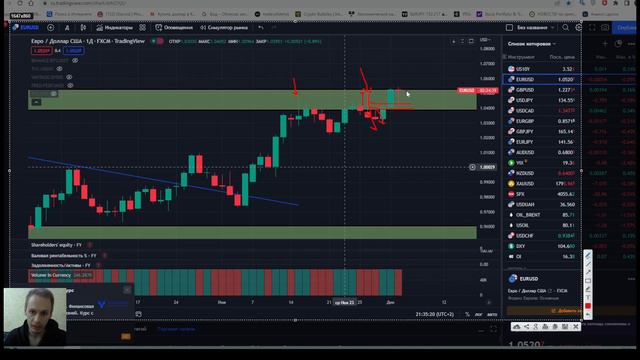Click the crosshair price label plus button
The width and height of the screenshot is (640, 360).
[472, 167]
